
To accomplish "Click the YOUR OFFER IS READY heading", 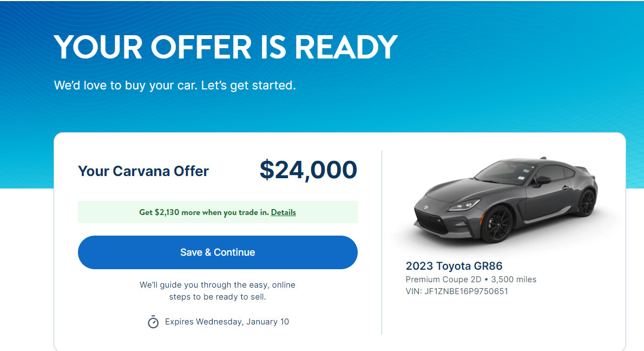I will click(226, 47).
